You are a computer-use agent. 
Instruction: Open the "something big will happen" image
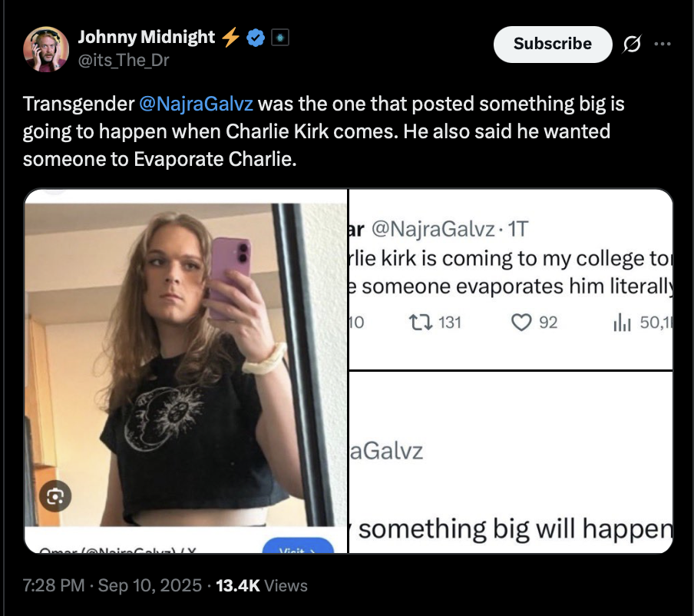(511, 462)
